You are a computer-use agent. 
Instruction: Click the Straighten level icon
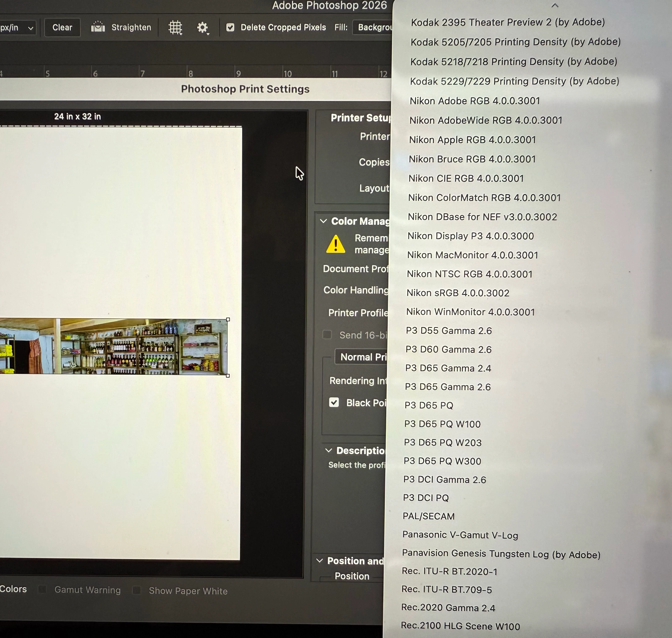[x=98, y=27]
